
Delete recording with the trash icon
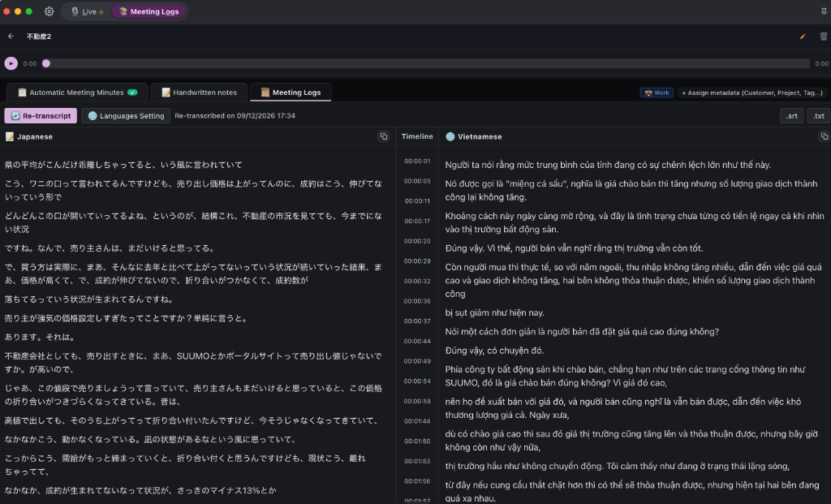pos(823,36)
